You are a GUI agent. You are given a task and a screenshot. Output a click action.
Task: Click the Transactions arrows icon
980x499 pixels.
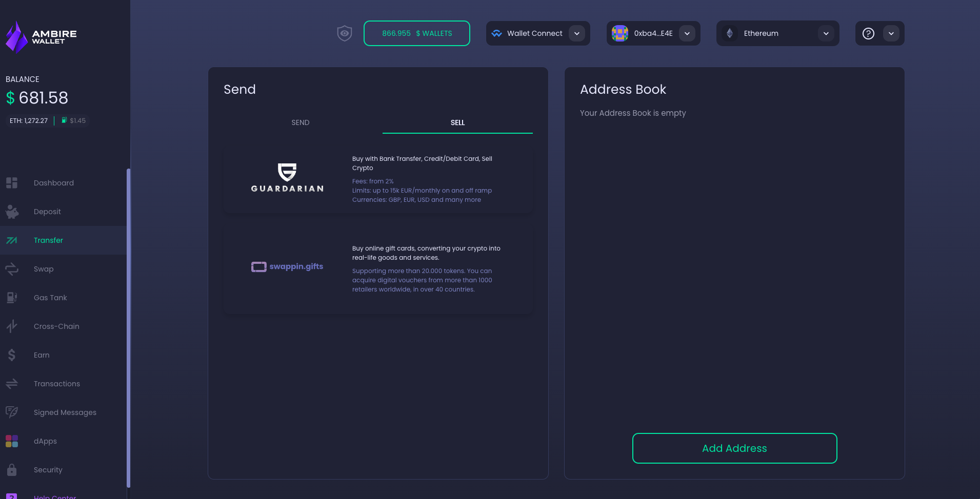tap(12, 384)
